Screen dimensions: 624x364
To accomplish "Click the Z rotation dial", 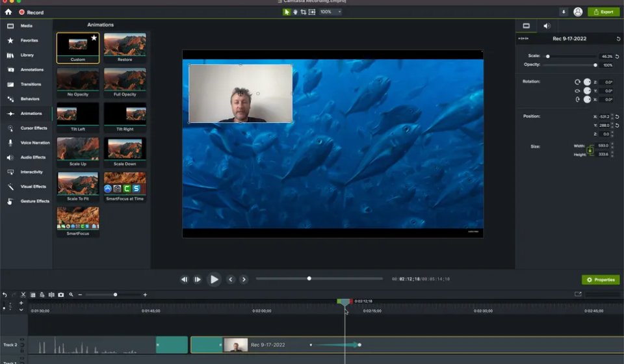I will pos(587,82).
